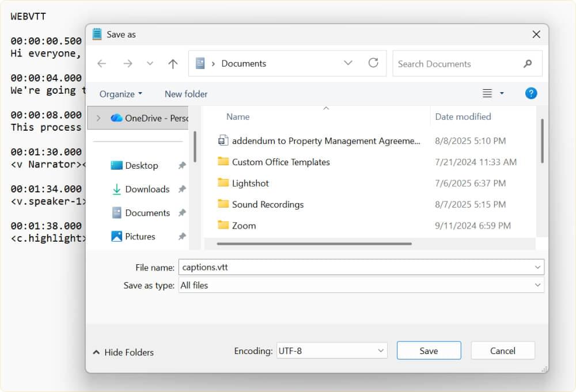Click the Back navigation arrow

102,64
